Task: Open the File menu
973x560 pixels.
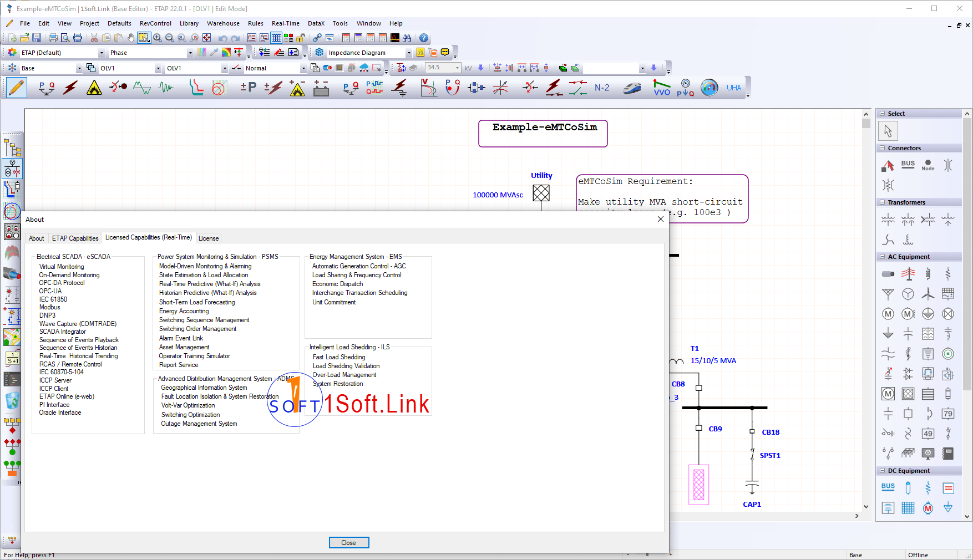Action: [25, 23]
